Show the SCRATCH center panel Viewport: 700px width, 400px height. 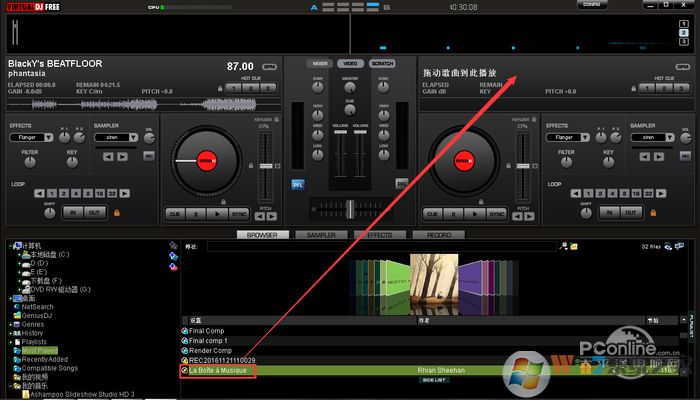click(x=382, y=63)
